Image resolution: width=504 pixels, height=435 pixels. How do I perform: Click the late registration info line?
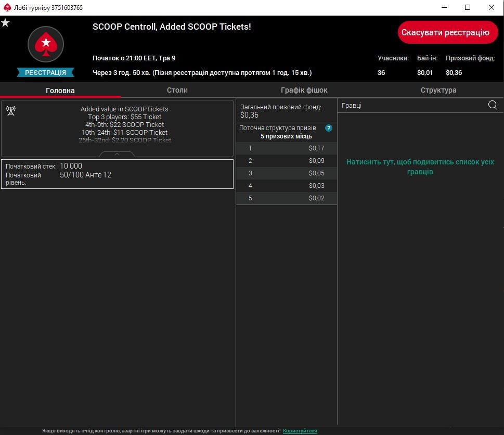(x=202, y=73)
